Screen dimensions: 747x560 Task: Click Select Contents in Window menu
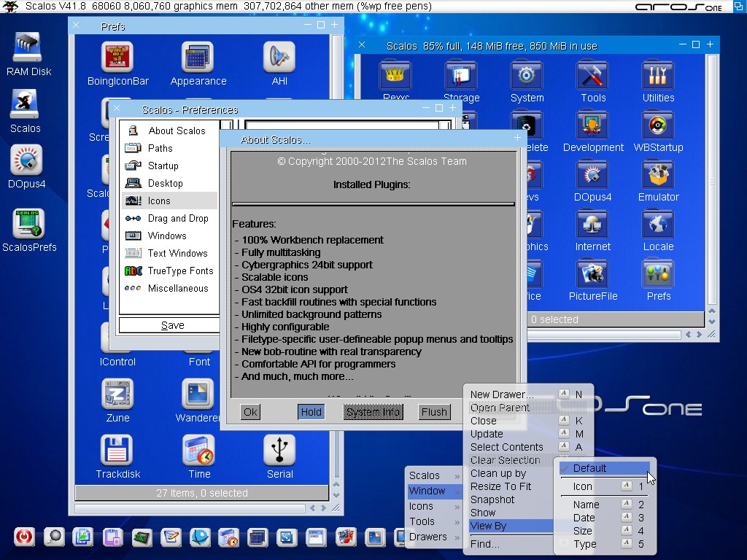[506, 447]
